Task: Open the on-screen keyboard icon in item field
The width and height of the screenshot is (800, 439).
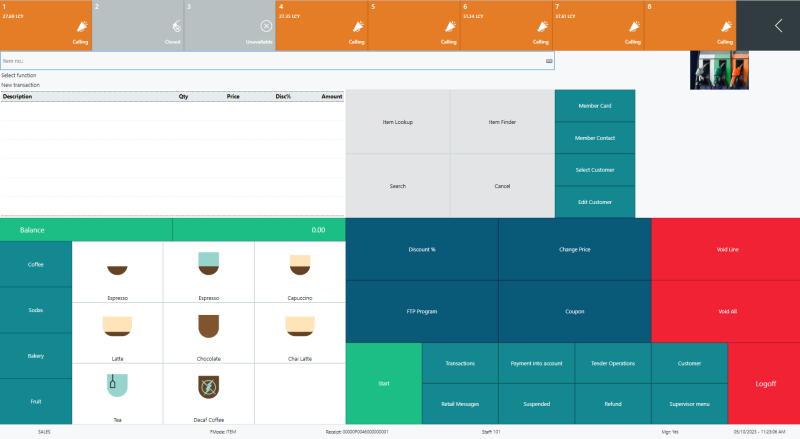Action: point(549,61)
